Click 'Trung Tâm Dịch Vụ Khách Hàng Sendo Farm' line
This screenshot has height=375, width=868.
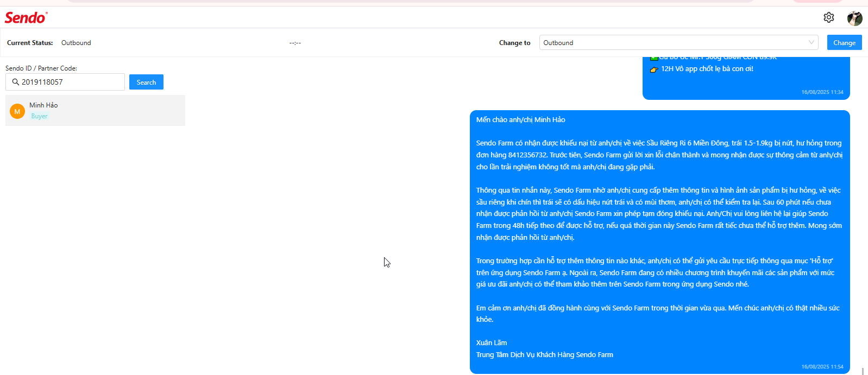tap(545, 355)
